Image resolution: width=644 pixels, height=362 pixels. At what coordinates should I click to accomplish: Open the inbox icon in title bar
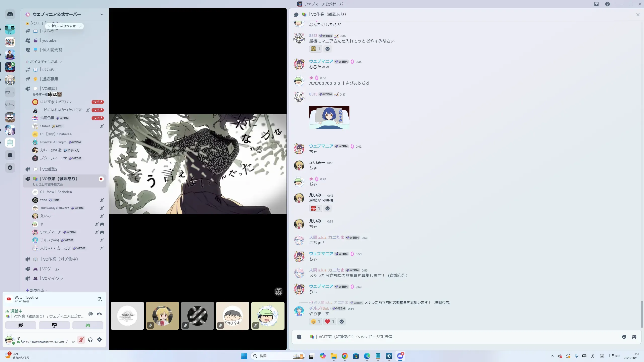pyautogui.click(x=596, y=4)
